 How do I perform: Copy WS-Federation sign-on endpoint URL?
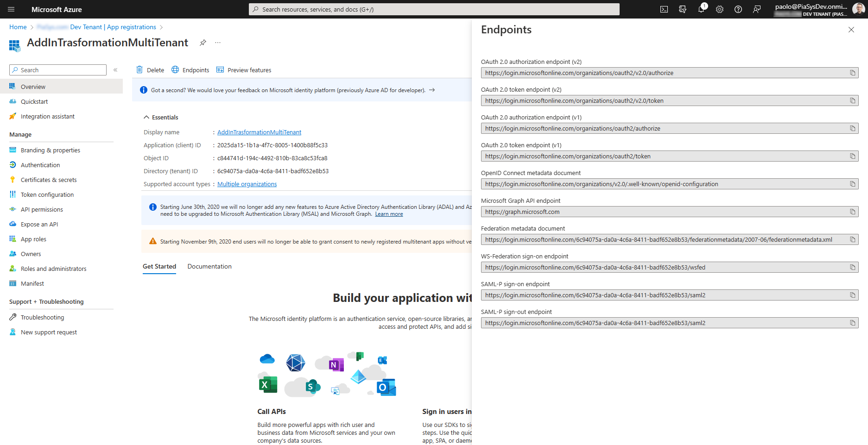click(x=853, y=267)
